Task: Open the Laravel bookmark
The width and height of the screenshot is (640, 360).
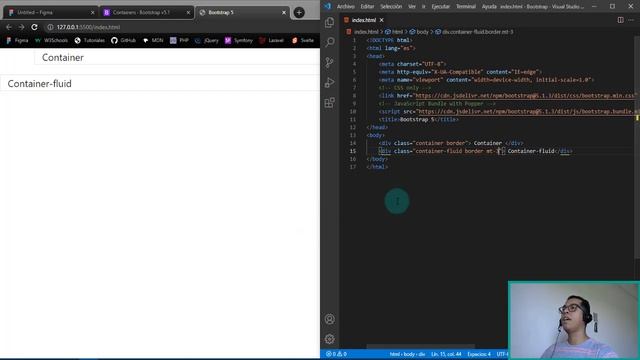Action: (x=271, y=40)
